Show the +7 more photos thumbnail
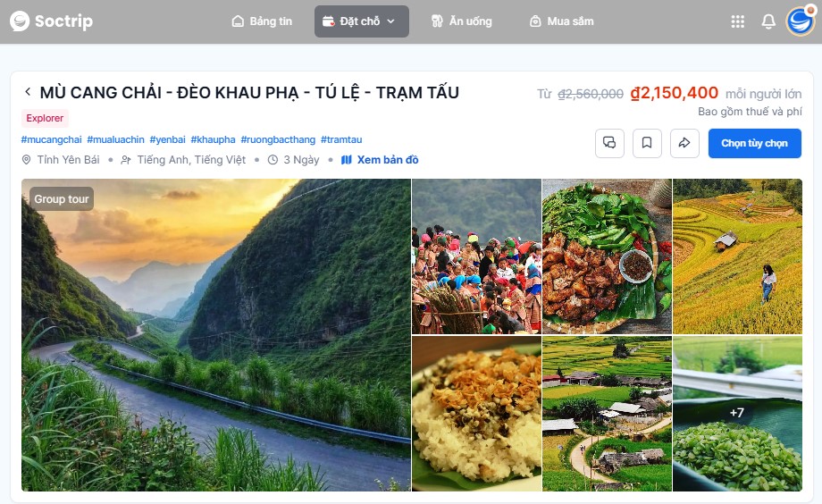Viewport: 822px width, 504px height. tap(737, 414)
